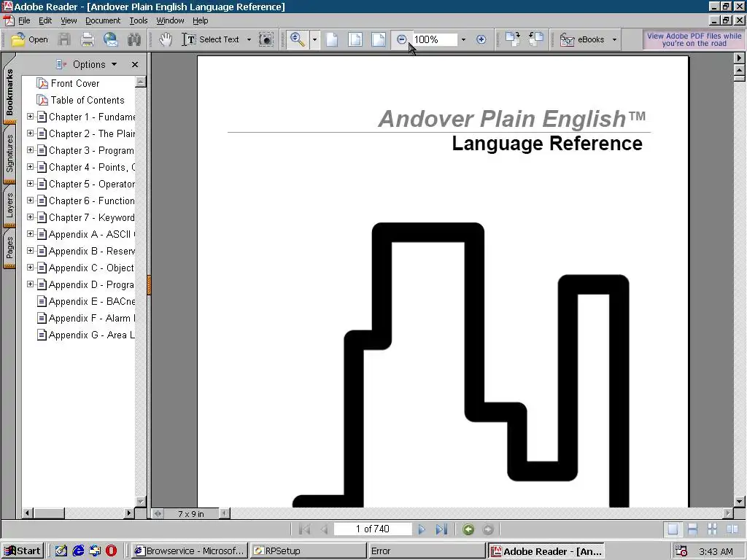Viewport: 747px width, 560px height.
Task: Click the eBooks toolbar button
Action: tap(581, 39)
